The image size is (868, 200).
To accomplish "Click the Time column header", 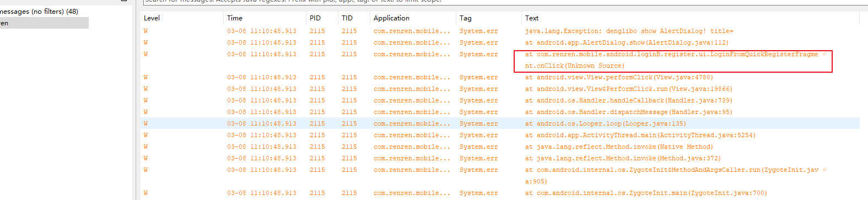I will [235, 18].
